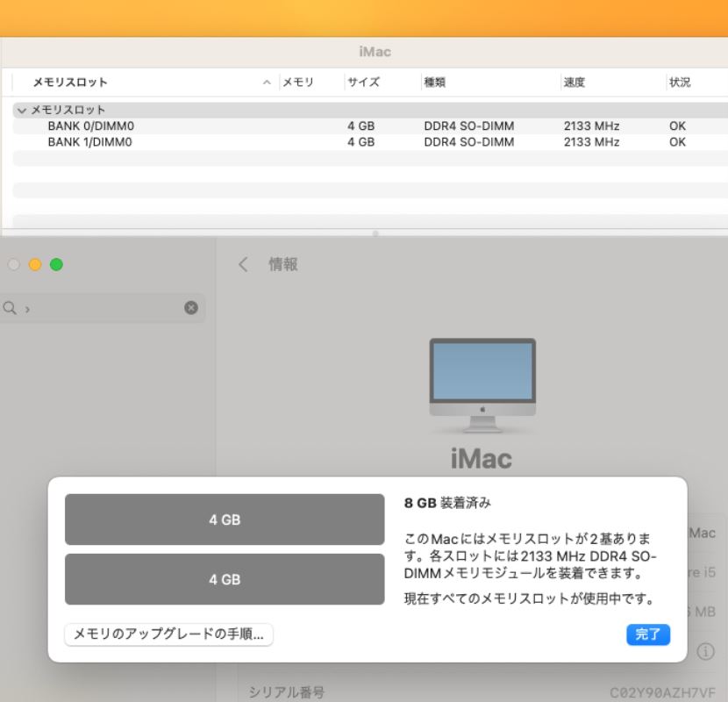The image size is (728, 702).
Task: Collapse the メモリスロット group row
Action: click(21, 111)
